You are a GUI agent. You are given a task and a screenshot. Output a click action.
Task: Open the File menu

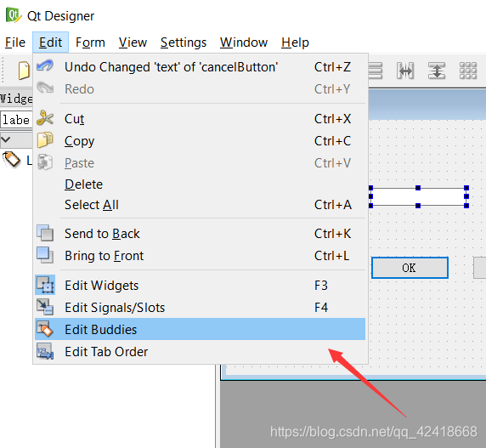click(15, 43)
